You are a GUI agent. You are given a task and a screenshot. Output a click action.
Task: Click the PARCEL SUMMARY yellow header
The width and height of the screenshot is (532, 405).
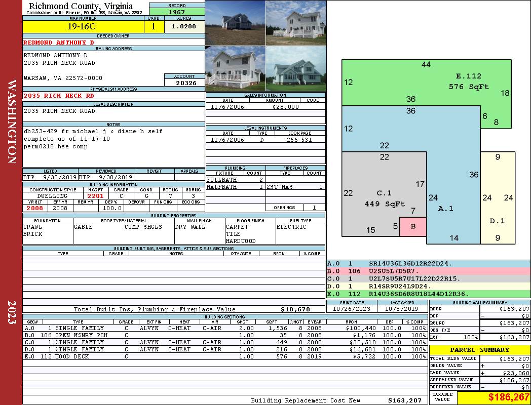tap(480, 350)
